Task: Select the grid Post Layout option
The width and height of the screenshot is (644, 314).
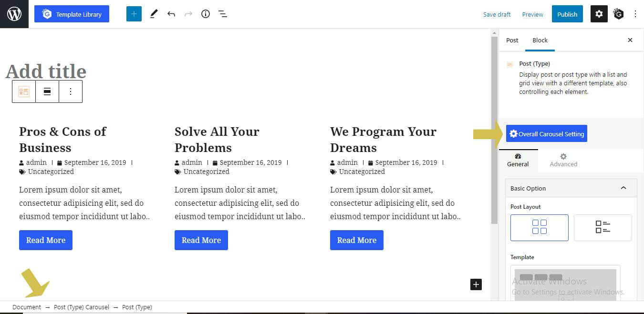Action: tap(539, 227)
